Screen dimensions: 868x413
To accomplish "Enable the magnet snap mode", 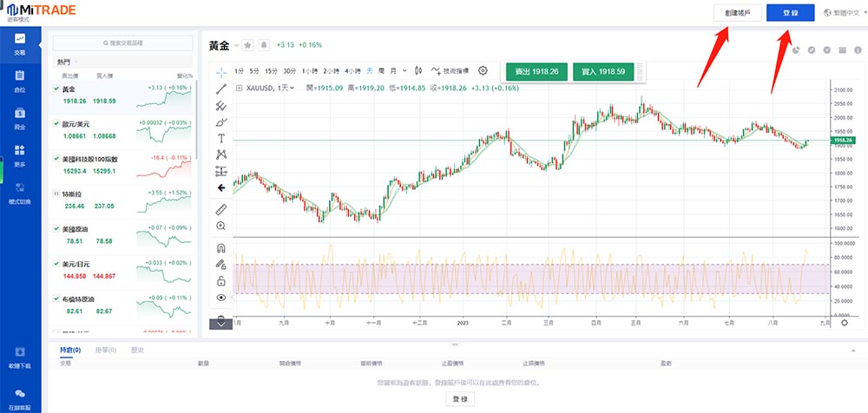I will pos(220,247).
